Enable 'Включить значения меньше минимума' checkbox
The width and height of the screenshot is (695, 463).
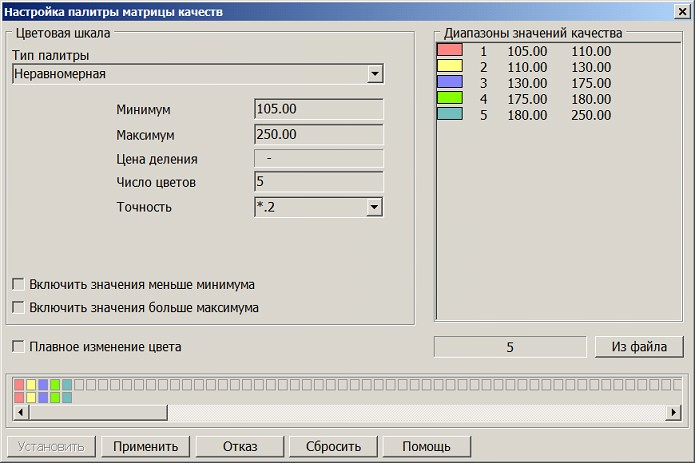click(x=18, y=284)
